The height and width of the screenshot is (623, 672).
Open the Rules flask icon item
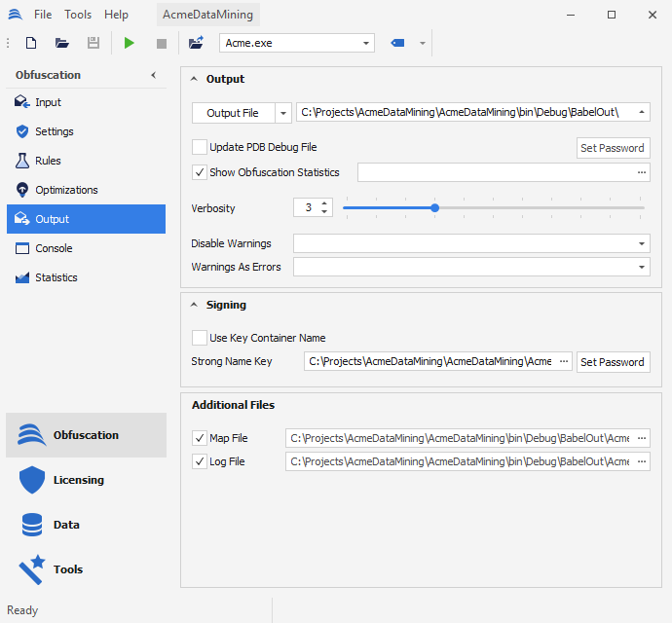click(x=48, y=161)
